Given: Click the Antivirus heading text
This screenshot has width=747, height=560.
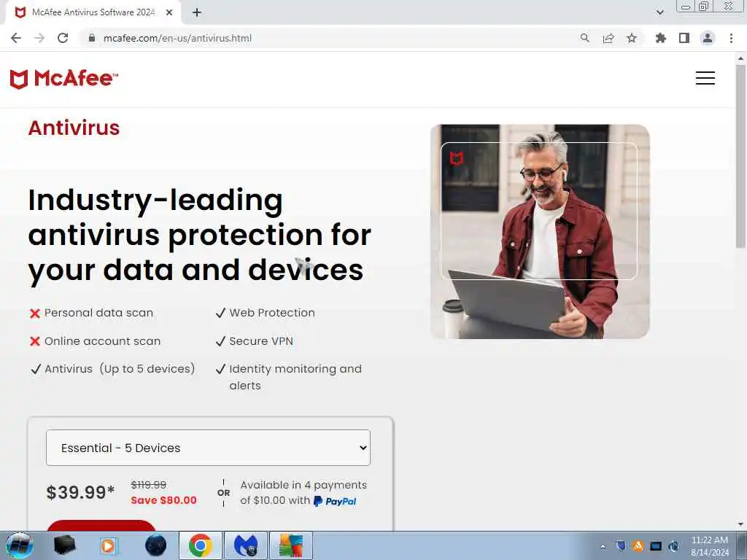Looking at the screenshot, I should tap(74, 128).
